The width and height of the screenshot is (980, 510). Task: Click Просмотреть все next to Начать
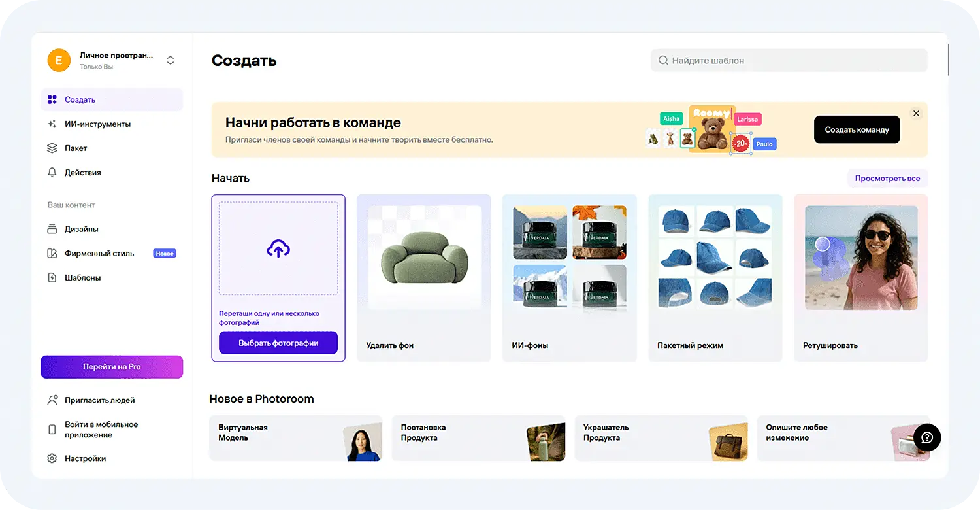(x=887, y=178)
